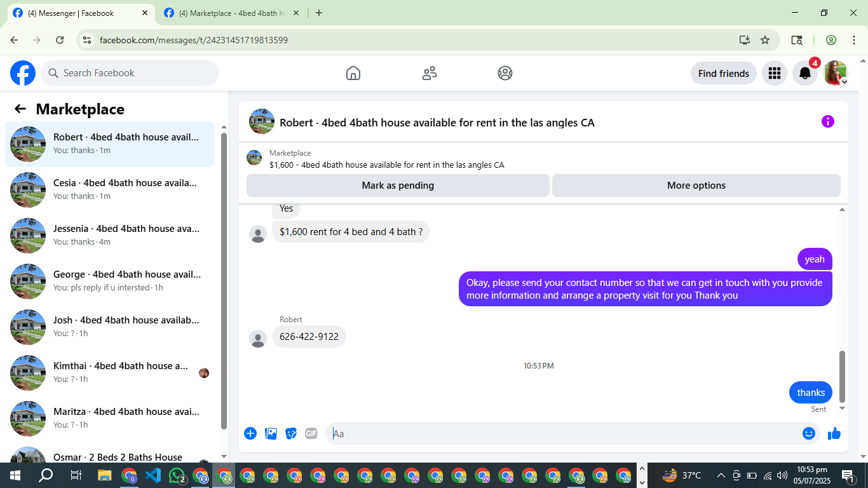
Task: Open WhatsApp from the taskbar
Action: [x=177, y=475]
